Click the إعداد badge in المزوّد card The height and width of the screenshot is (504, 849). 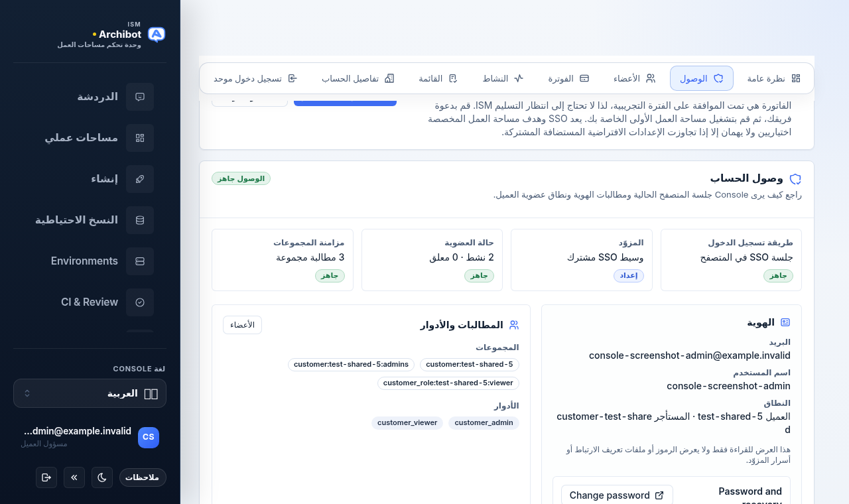pos(629,276)
